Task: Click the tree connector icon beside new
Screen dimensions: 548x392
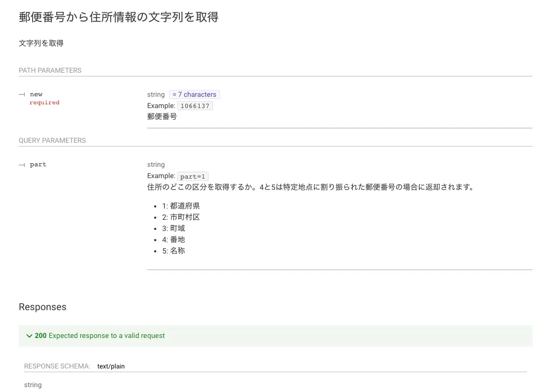Action: [x=22, y=95]
